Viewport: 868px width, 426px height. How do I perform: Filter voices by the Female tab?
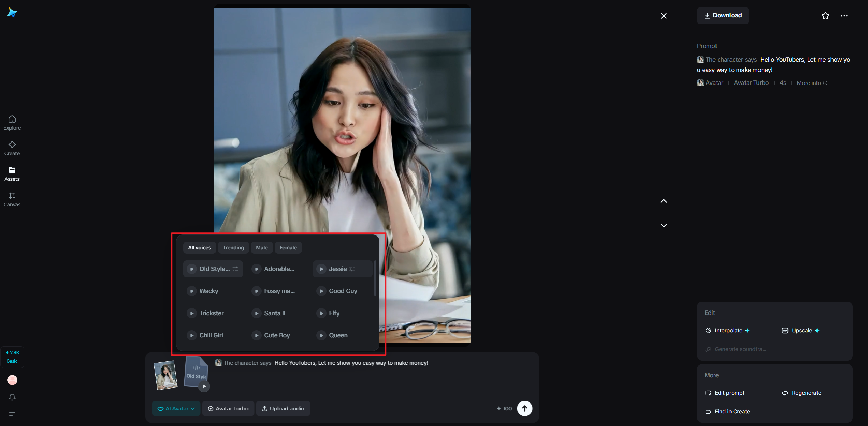pyautogui.click(x=288, y=248)
